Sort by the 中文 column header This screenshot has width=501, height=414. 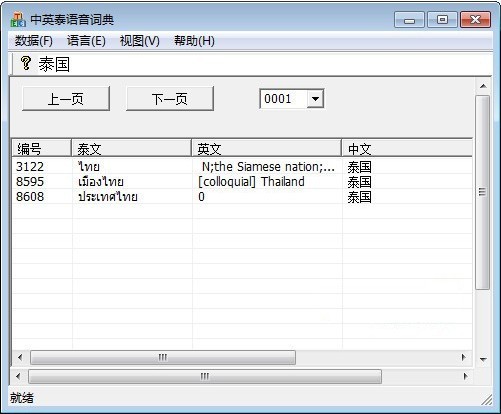click(x=407, y=148)
